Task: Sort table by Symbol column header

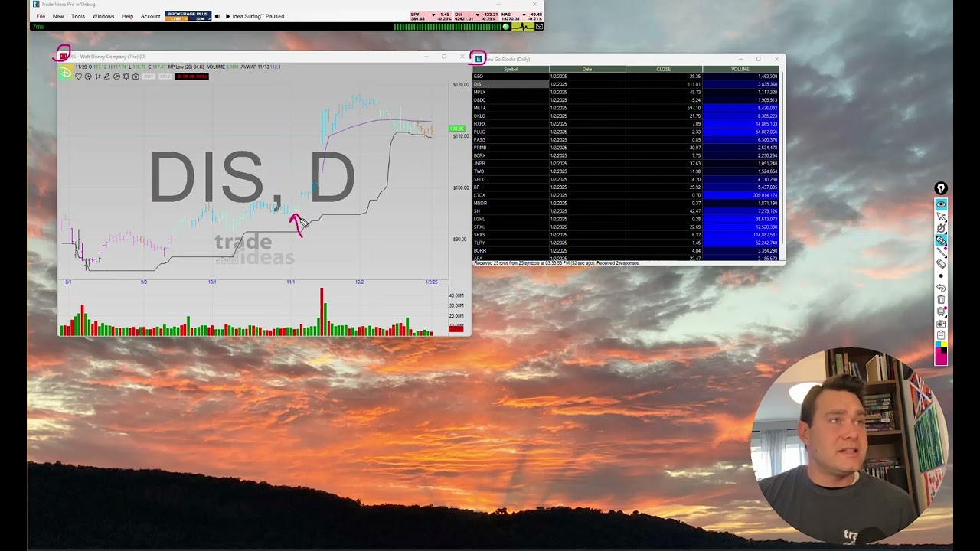Action: click(511, 69)
